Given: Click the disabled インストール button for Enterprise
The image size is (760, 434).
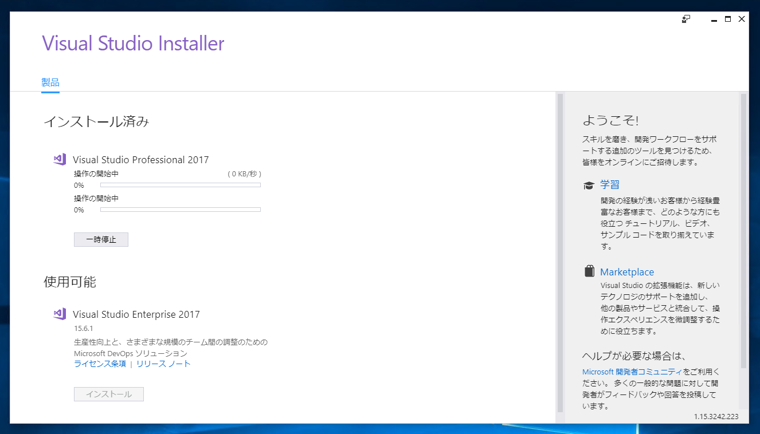Looking at the screenshot, I should (x=109, y=394).
